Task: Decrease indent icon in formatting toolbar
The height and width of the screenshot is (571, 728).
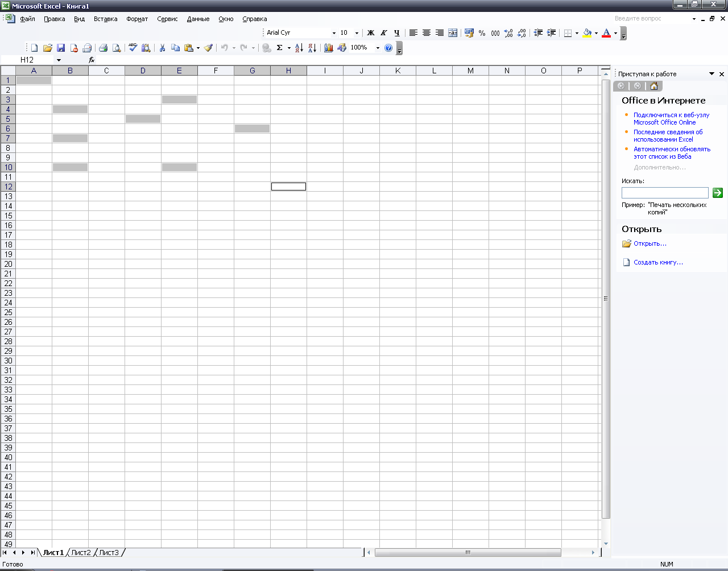Action: pos(538,33)
